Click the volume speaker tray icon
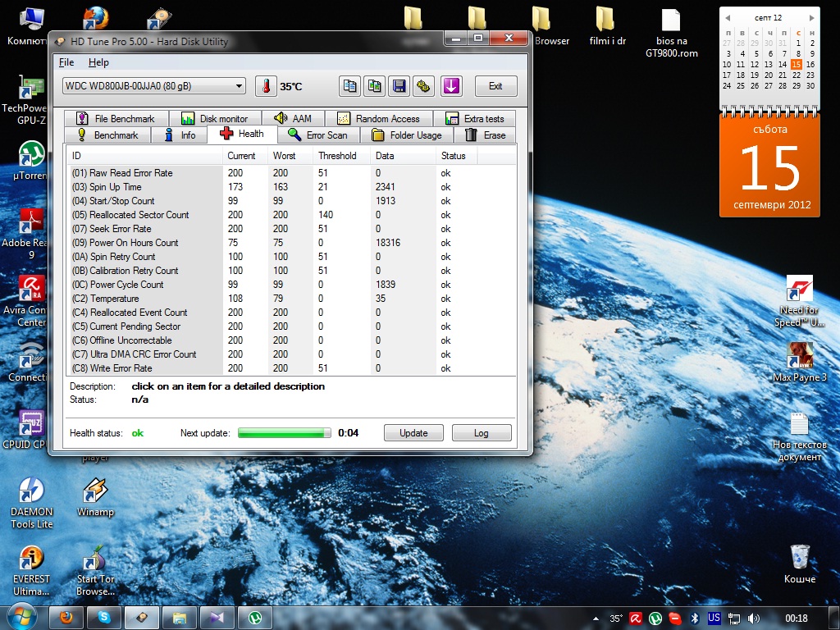 (754, 618)
